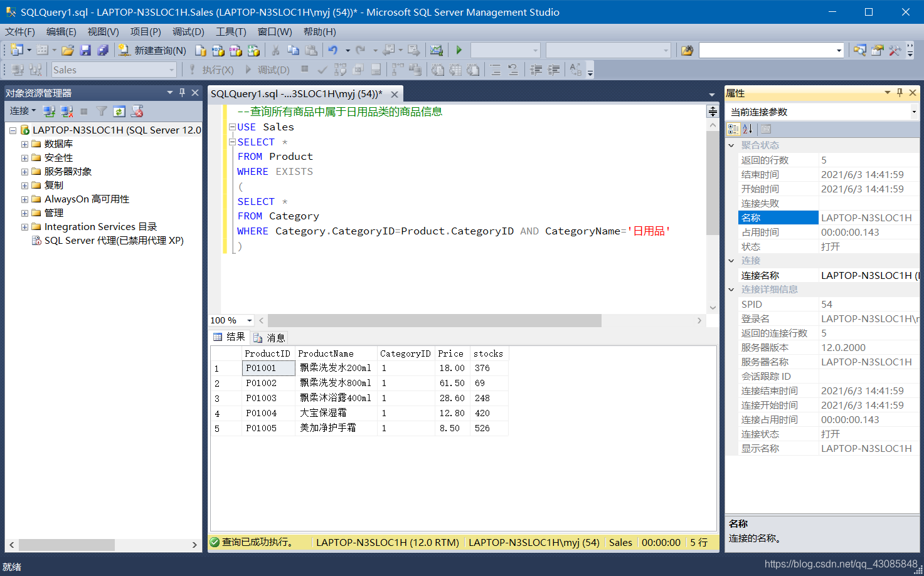Collapse the LAPTOP-N3SLOC1H server node
Screen dimensions: 924x576
(13, 130)
